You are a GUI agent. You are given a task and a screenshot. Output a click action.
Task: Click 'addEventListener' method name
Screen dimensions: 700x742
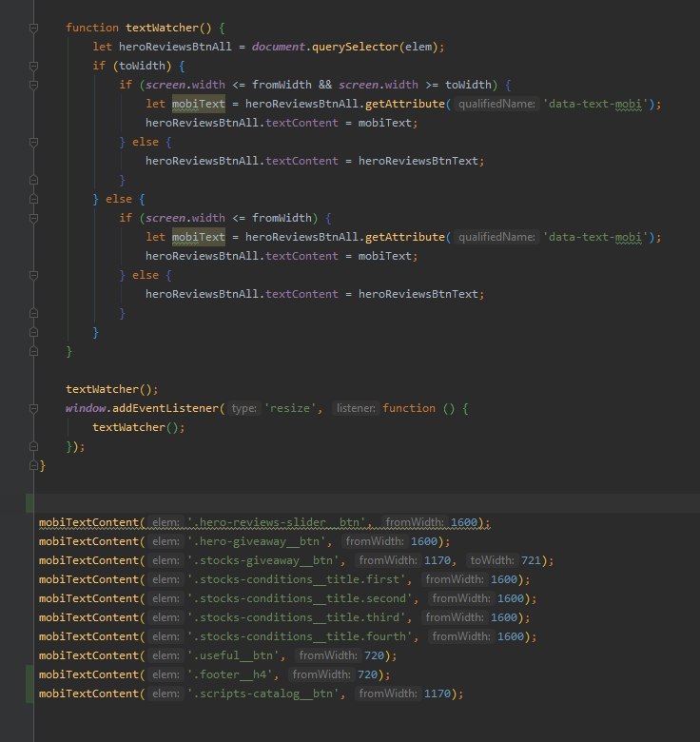165,408
